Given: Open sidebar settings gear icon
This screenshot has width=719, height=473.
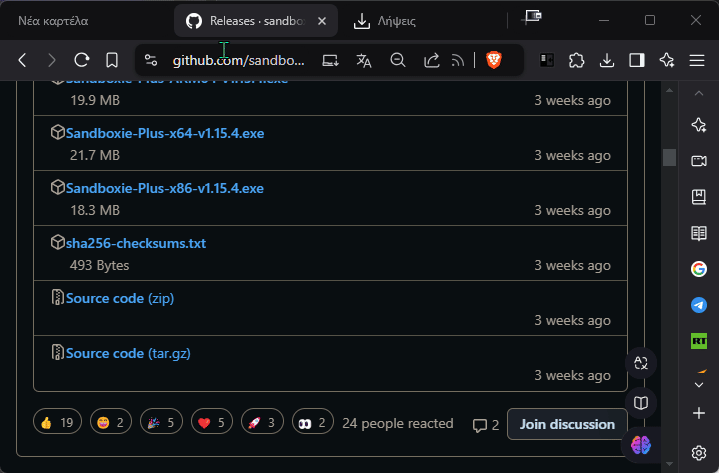Looking at the screenshot, I should 699,453.
